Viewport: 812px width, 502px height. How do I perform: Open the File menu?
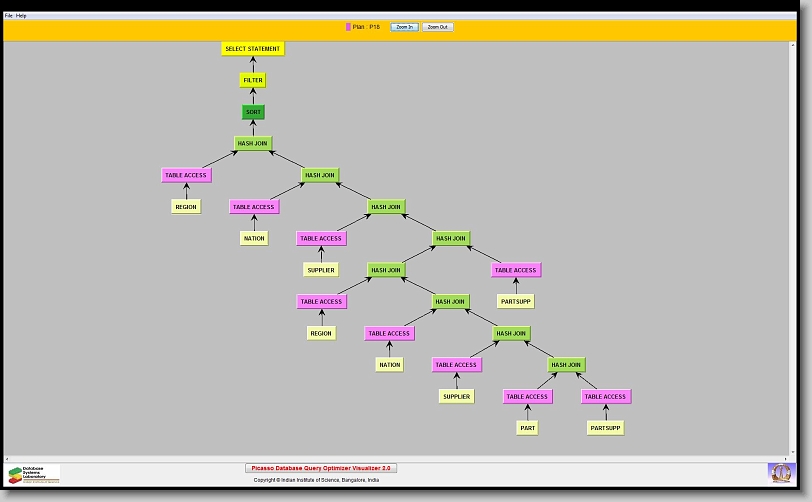coord(9,16)
